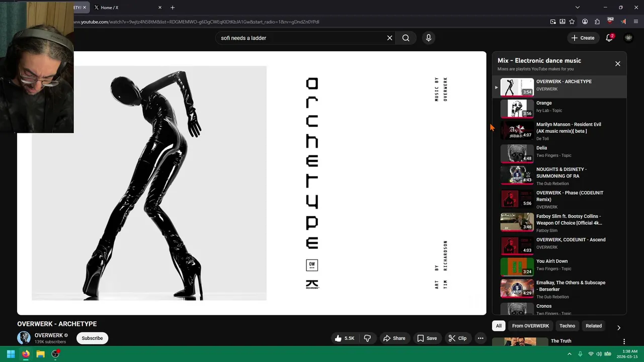Click the Create button
Viewport: 644px width, 362px height.
pyautogui.click(x=583, y=38)
